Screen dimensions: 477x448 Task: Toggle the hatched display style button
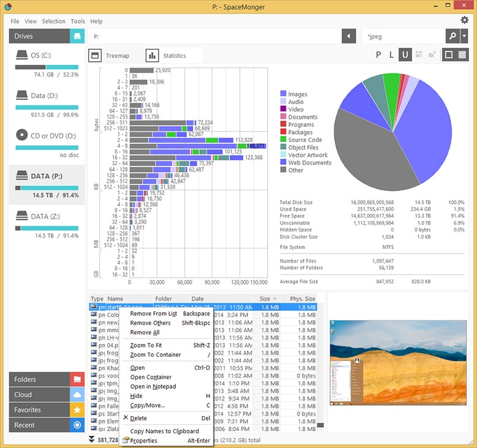462,54
